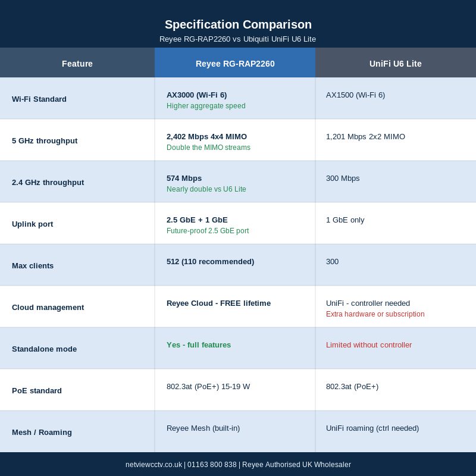Click the '300' max clients value
476x476 pixels.
click(x=333, y=261)
